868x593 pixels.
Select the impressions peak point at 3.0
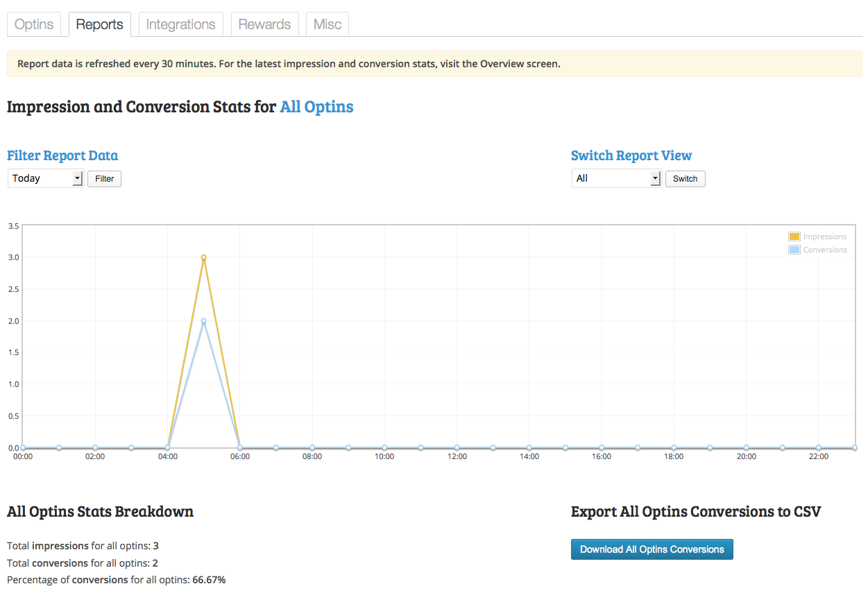tap(204, 257)
